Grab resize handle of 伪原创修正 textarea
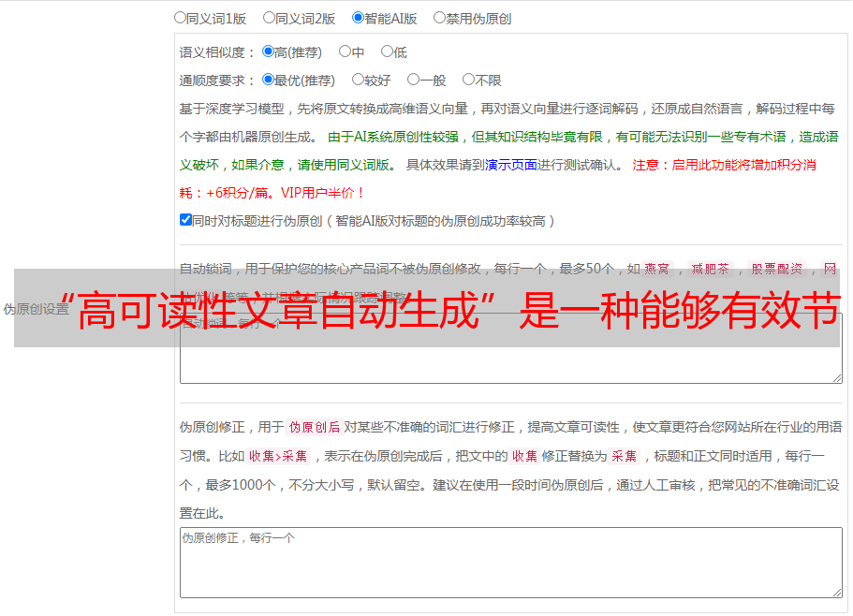The image size is (853, 616). point(837,594)
